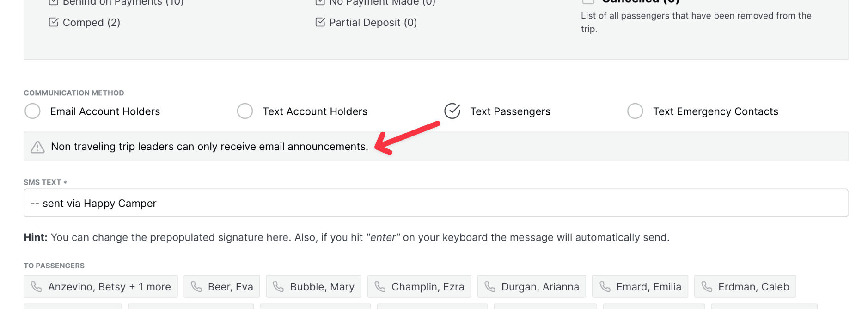The height and width of the screenshot is (309, 868).
Task: Click the phone icon for Champlin, Ezra
Action: tap(380, 286)
